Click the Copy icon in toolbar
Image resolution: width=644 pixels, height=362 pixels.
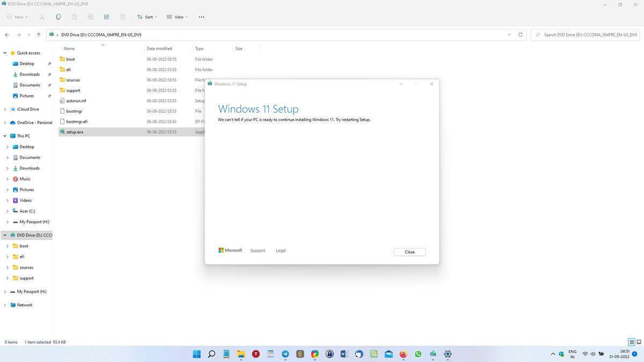[x=58, y=17]
